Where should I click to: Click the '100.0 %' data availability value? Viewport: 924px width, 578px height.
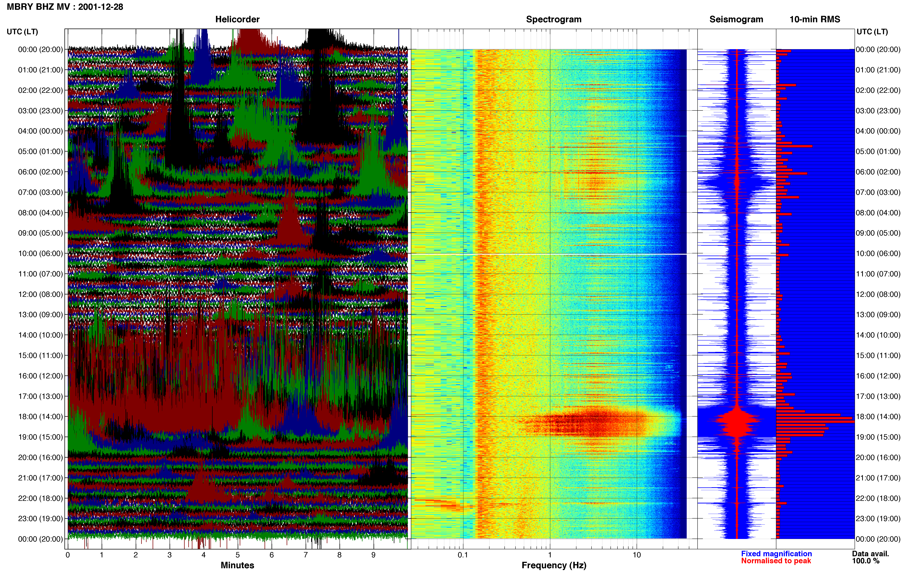(x=865, y=561)
